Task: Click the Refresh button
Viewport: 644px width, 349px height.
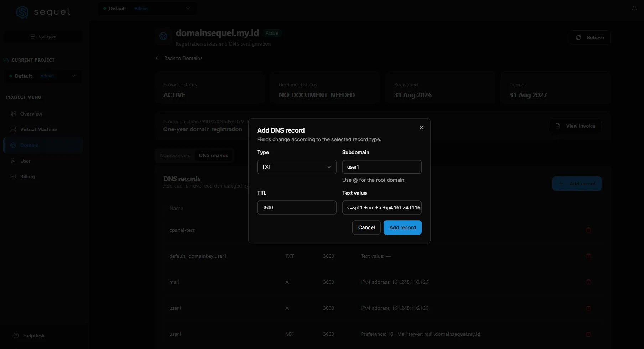Action: [590, 37]
